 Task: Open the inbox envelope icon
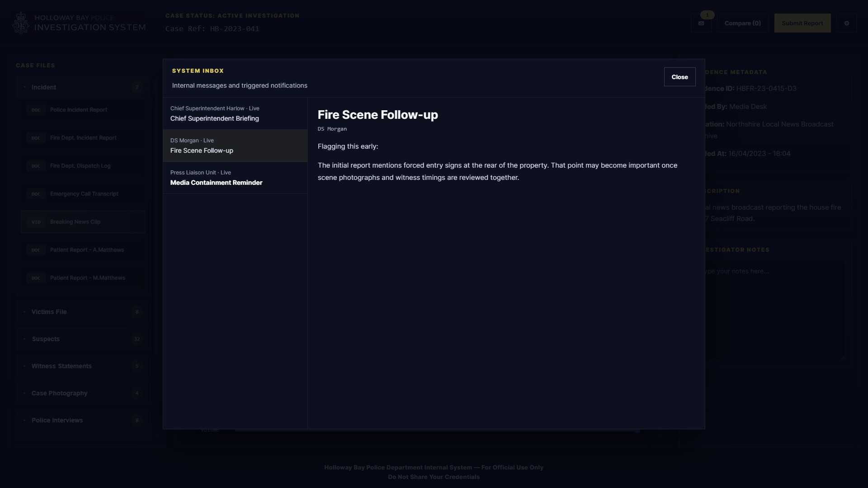701,23
